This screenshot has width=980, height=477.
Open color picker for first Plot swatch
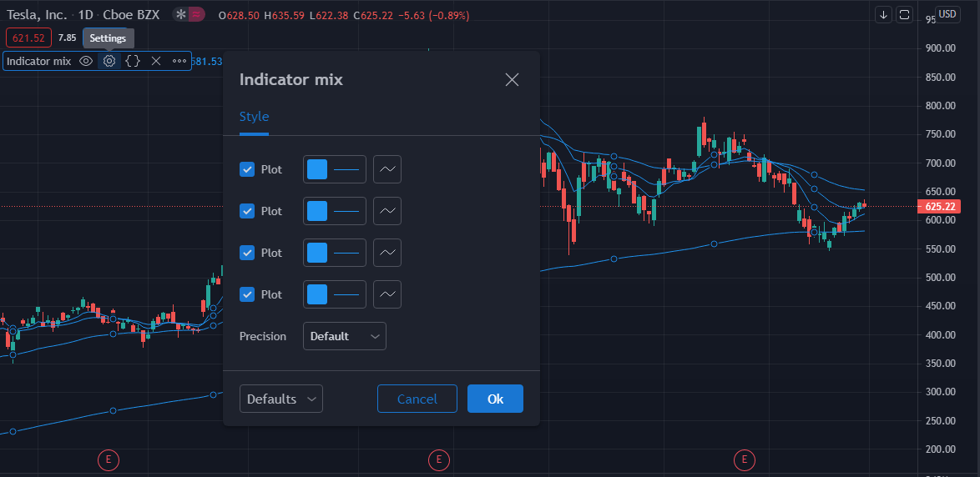tap(317, 169)
